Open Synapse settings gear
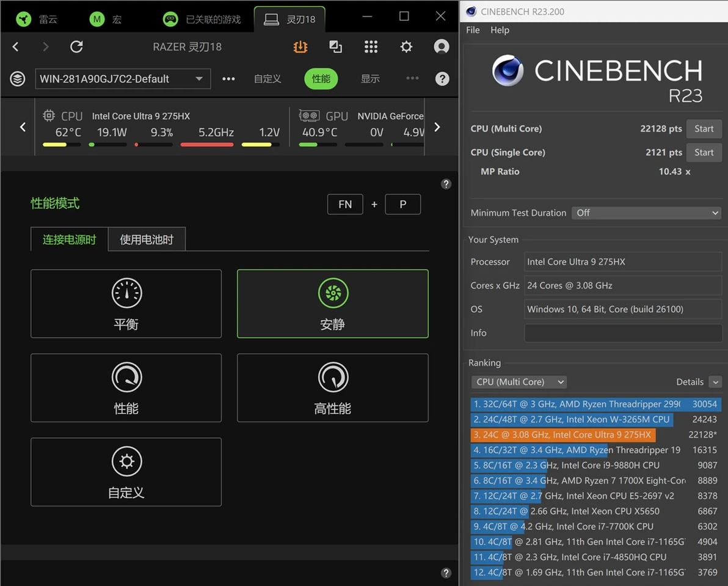Viewport: 728px width, 586px height. pyautogui.click(x=406, y=46)
